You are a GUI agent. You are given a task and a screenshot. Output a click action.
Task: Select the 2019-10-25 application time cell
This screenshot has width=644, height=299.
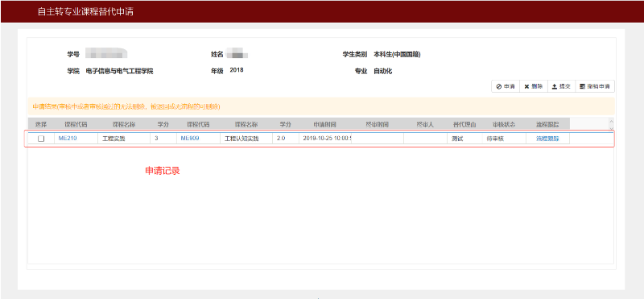click(x=325, y=139)
